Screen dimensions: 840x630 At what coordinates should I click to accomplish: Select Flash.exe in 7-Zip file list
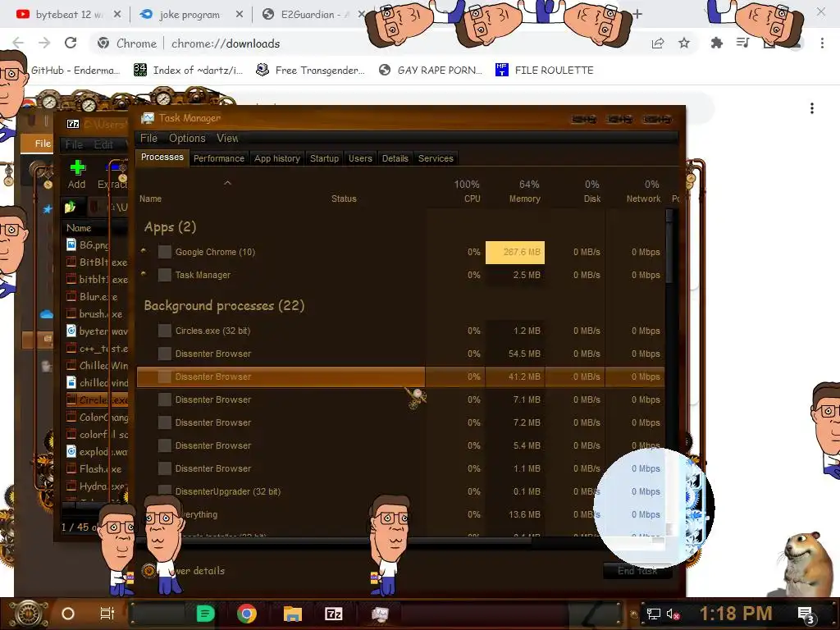click(95, 468)
